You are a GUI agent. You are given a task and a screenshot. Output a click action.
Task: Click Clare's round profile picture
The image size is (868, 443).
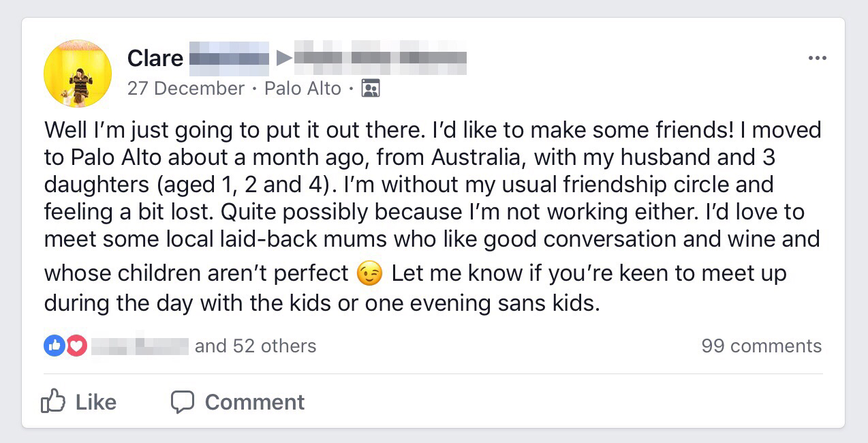[78, 74]
